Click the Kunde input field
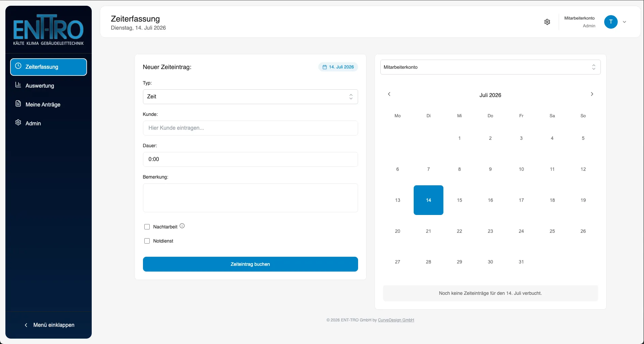 click(250, 128)
